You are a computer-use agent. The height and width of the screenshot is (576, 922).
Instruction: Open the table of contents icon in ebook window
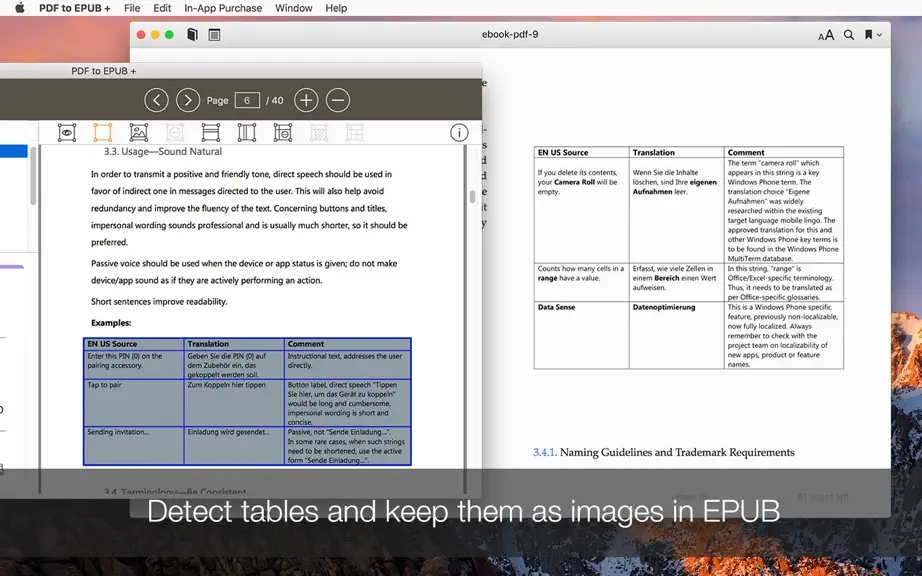pos(215,35)
